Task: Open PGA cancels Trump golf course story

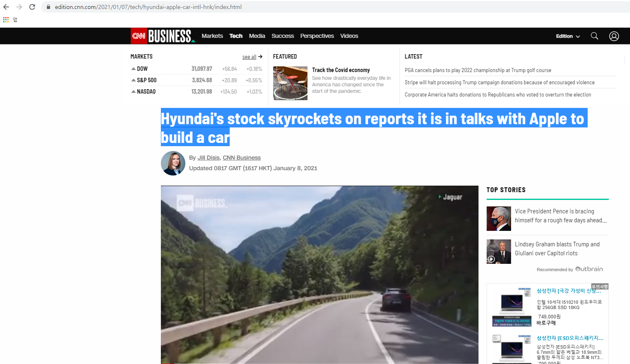Action: point(478,70)
